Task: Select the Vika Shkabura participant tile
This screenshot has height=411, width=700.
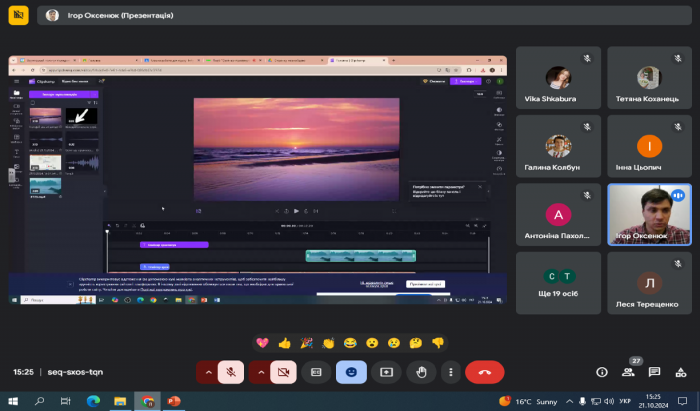Action: [558, 77]
